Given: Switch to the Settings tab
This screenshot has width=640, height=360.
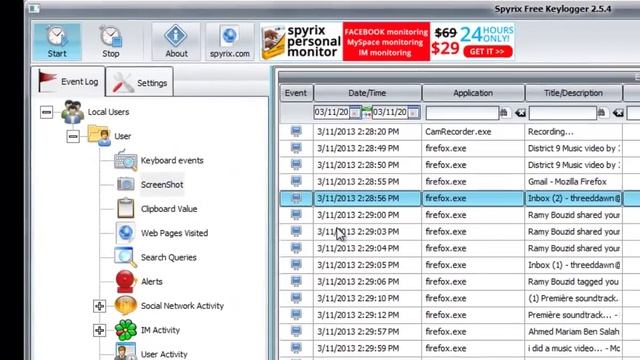Looking at the screenshot, I should coord(140,82).
